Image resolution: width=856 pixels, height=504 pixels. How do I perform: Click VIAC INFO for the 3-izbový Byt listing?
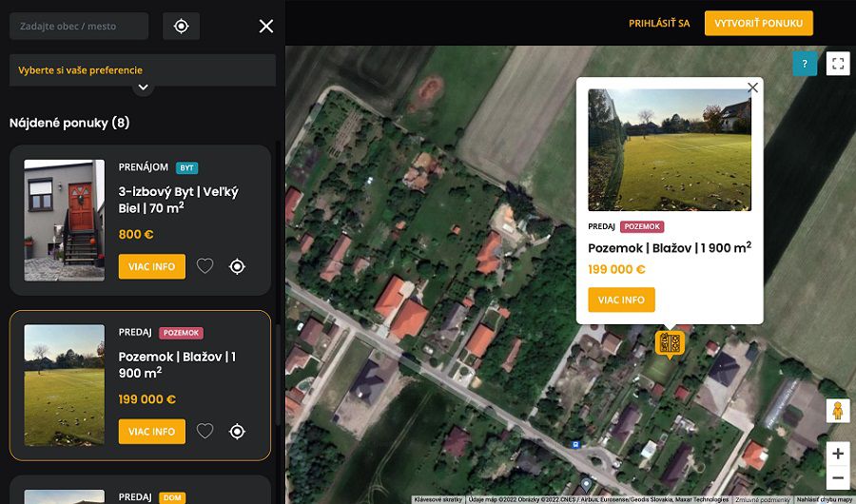pos(152,266)
